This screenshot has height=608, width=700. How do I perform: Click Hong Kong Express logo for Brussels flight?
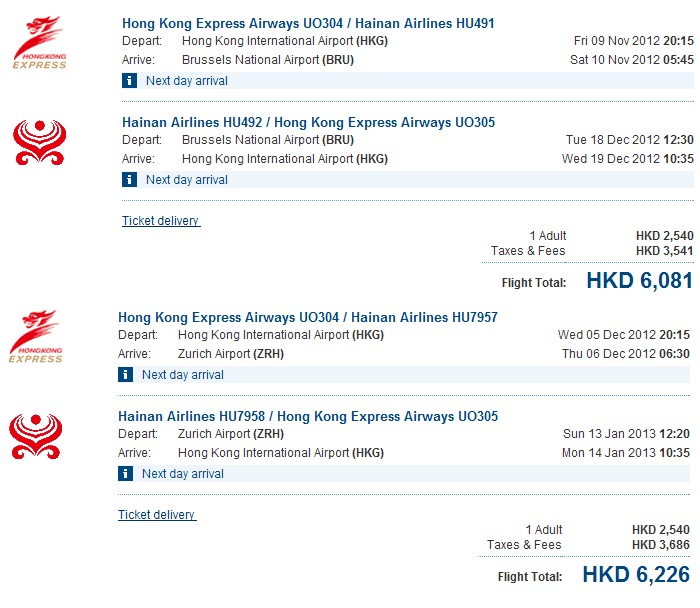[x=40, y=43]
